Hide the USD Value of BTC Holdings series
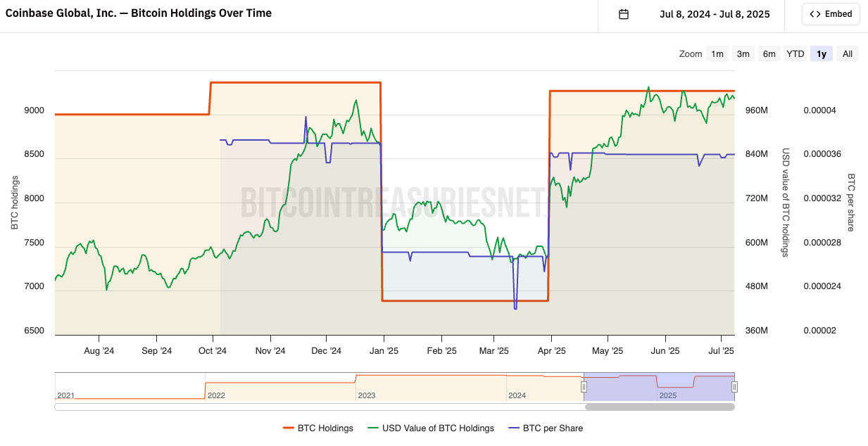This screenshot has height=446, width=868. click(x=438, y=428)
